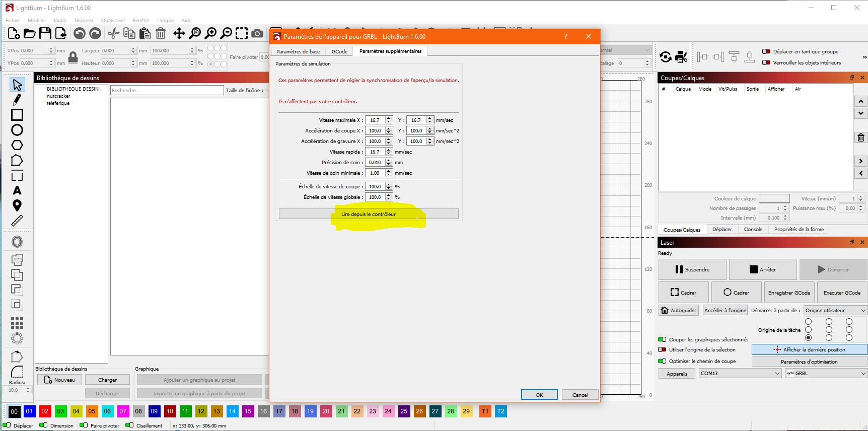Enable 'Utiliser l'origine de la sélection'

662,349
